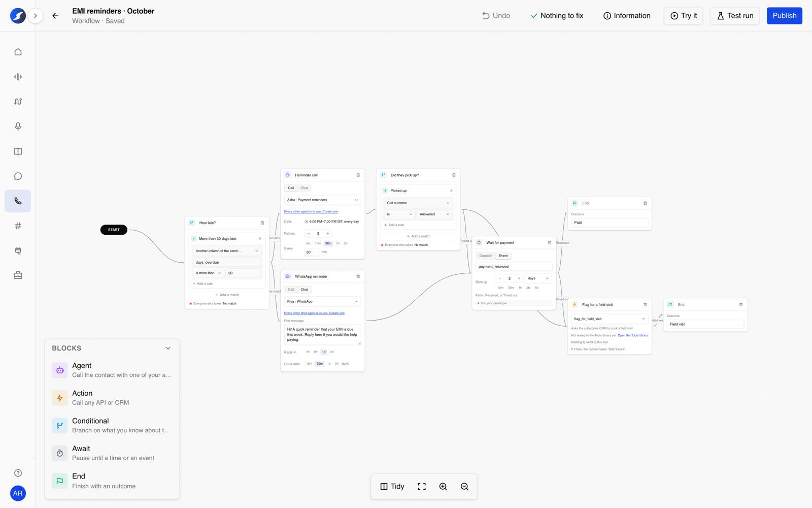
Task: Open the Answered value dropdown
Action: click(x=434, y=214)
